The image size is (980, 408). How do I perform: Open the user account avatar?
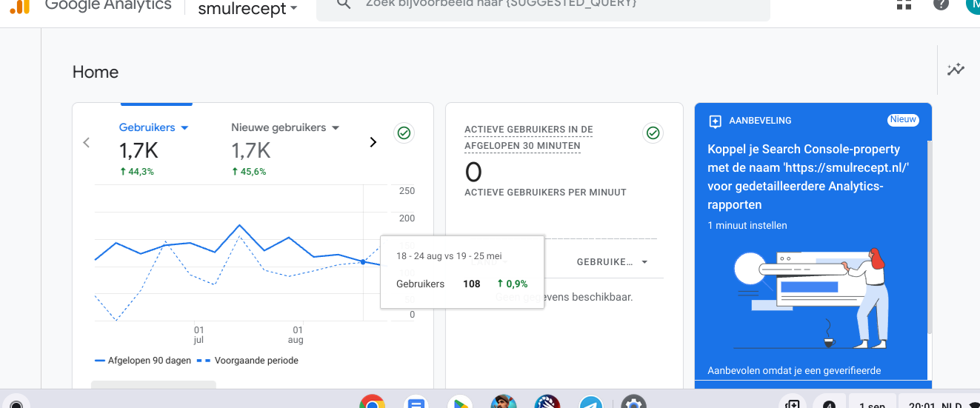[x=973, y=4]
